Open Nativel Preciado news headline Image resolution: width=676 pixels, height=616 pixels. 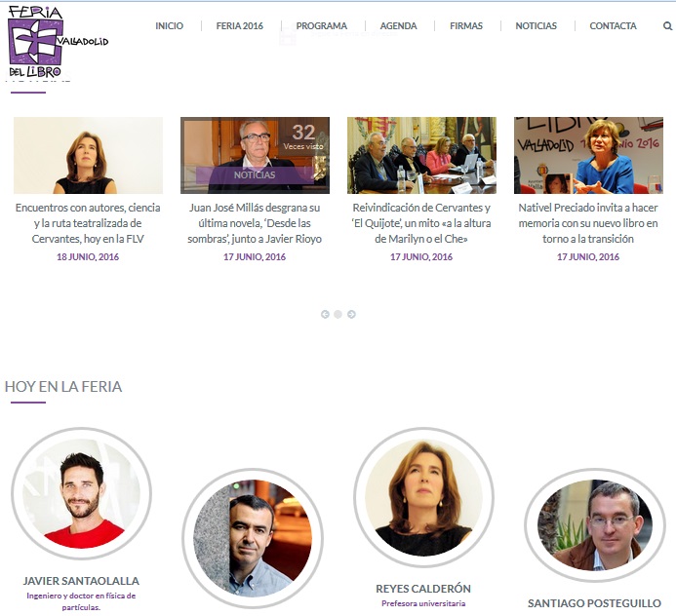click(588, 223)
